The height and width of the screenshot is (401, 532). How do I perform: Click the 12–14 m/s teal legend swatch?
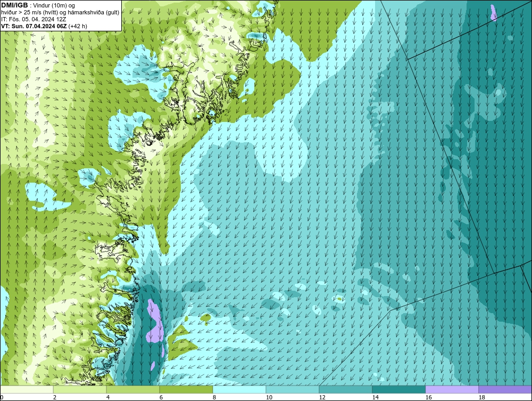(x=345, y=389)
